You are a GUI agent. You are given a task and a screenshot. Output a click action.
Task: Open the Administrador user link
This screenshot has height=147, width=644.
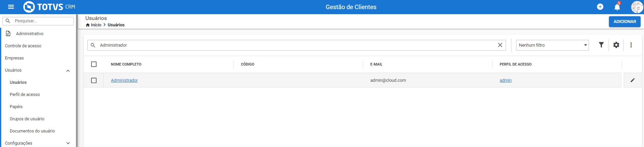pyautogui.click(x=124, y=80)
